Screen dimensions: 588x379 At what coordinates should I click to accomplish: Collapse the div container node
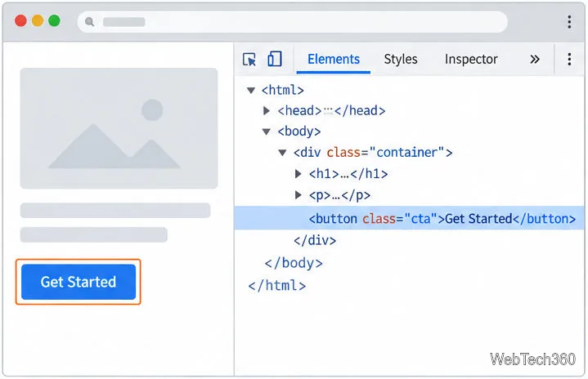point(282,153)
